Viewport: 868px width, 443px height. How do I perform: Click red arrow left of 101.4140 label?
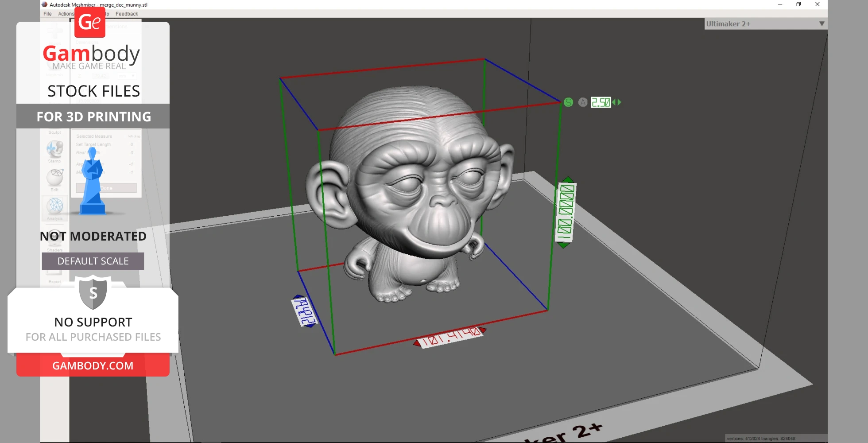coord(417,343)
